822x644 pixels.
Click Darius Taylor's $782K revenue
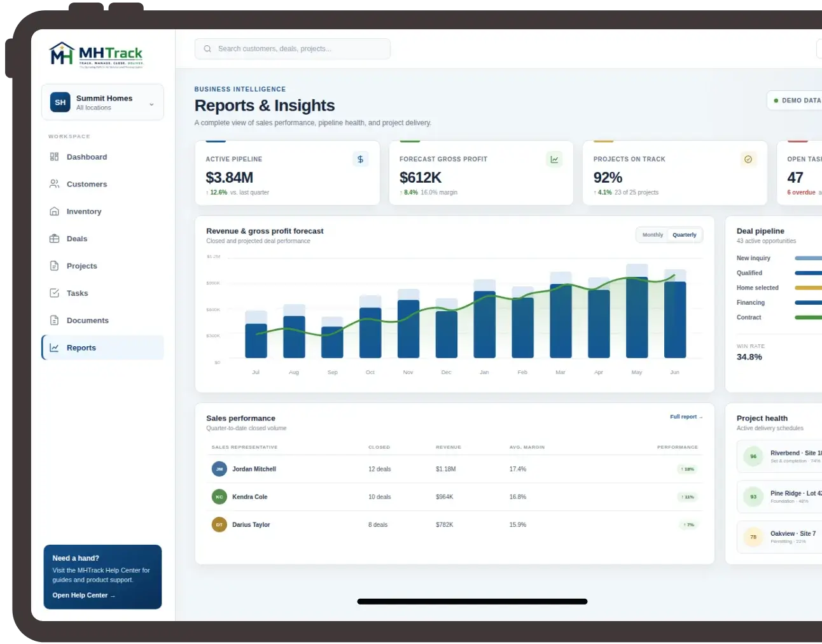[445, 525]
